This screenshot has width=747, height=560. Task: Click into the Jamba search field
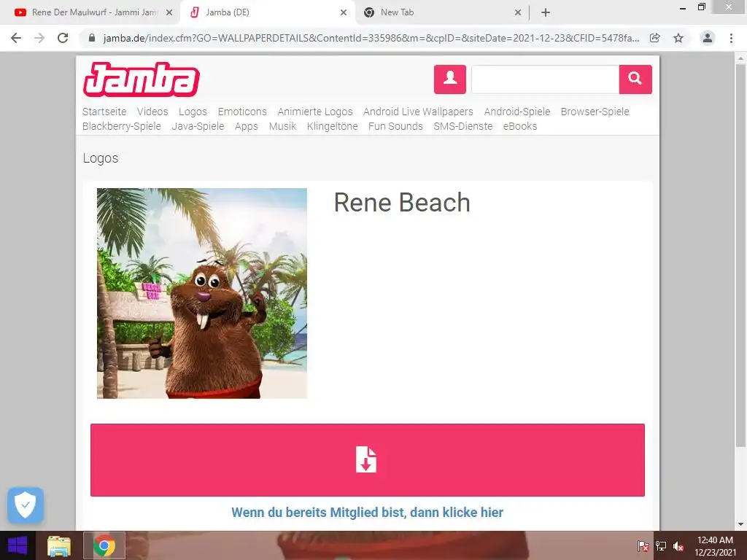click(x=545, y=79)
